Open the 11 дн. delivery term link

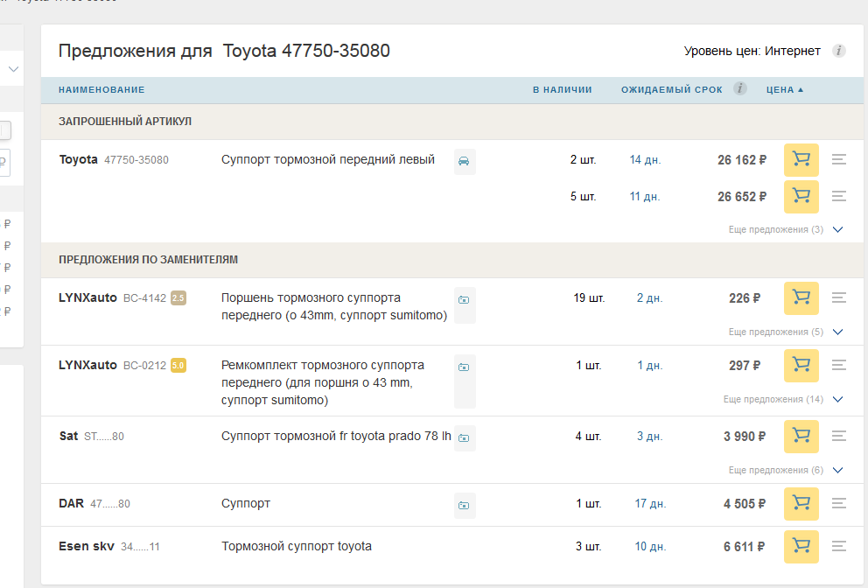click(645, 197)
